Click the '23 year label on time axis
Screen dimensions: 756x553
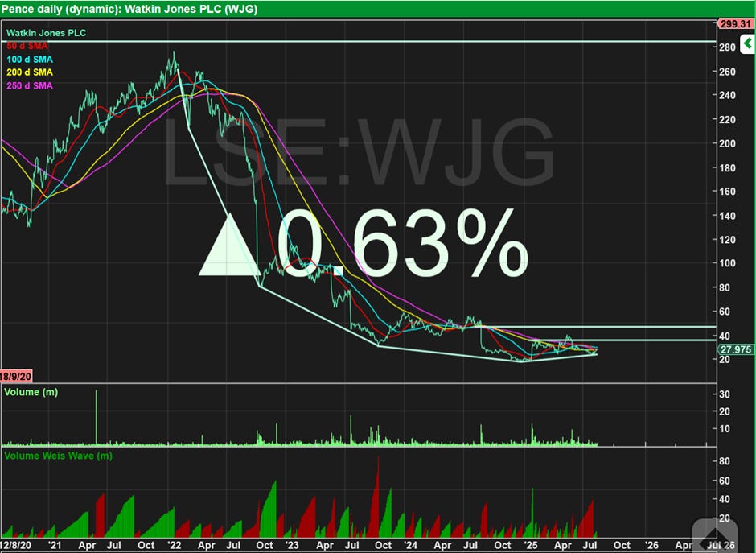[x=292, y=545]
